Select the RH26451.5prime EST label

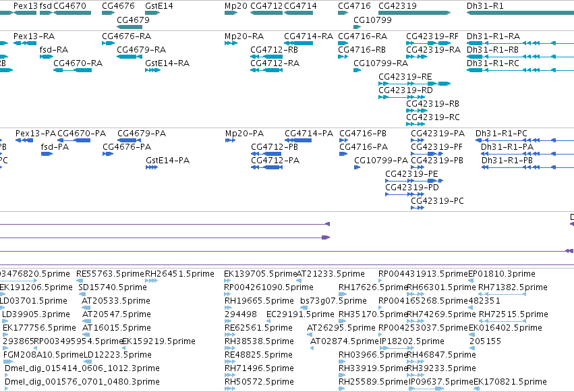click(179, 274)
